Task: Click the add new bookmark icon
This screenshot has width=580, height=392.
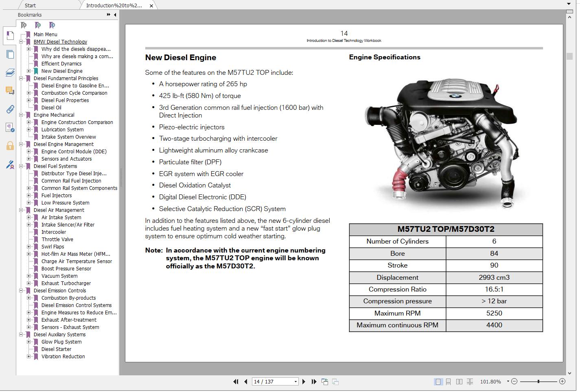Action: (38, 25)
